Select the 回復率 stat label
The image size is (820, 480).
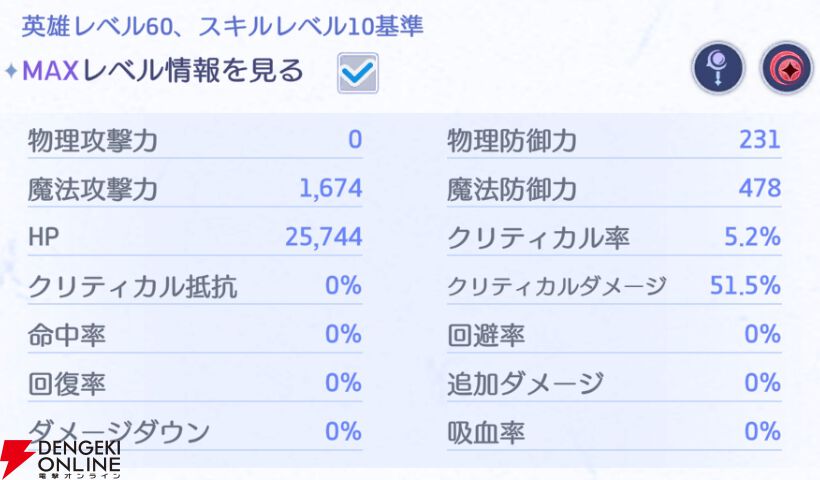(x=67, y=383)
